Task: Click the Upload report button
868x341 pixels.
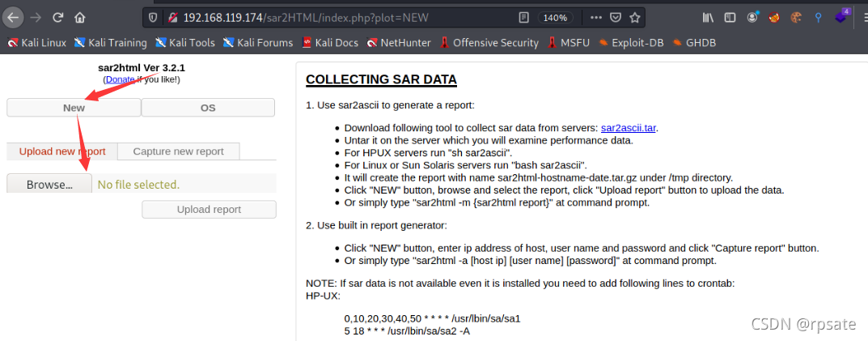Action: (209, 210)
